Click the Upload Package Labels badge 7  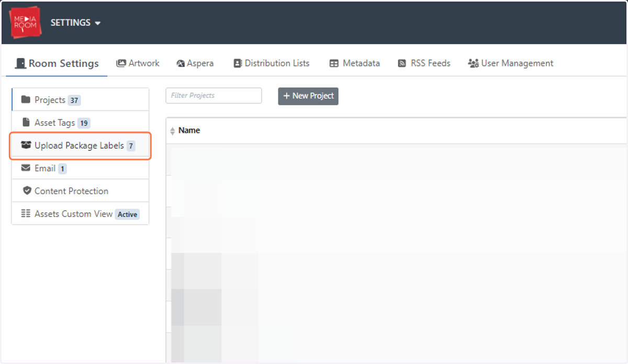coord(131,146)
